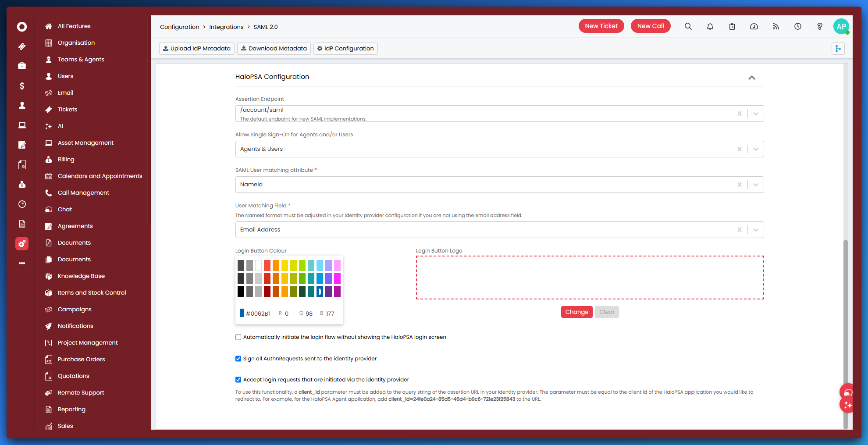
Task: Select the highlighted configuration gears icon in rail
Action: 22,244
